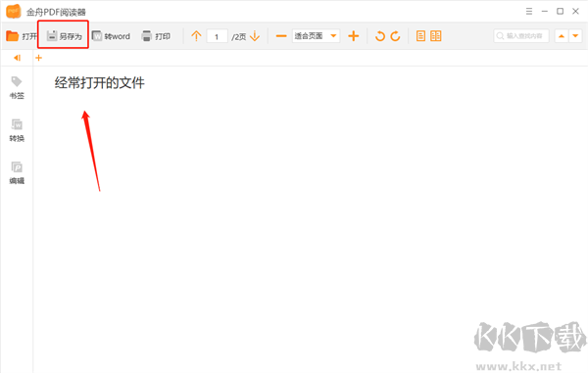Collapse the sidebar panel toggle
Image resolution: width=588 pixels, height=373 pixels.
(x=17, y=58)
